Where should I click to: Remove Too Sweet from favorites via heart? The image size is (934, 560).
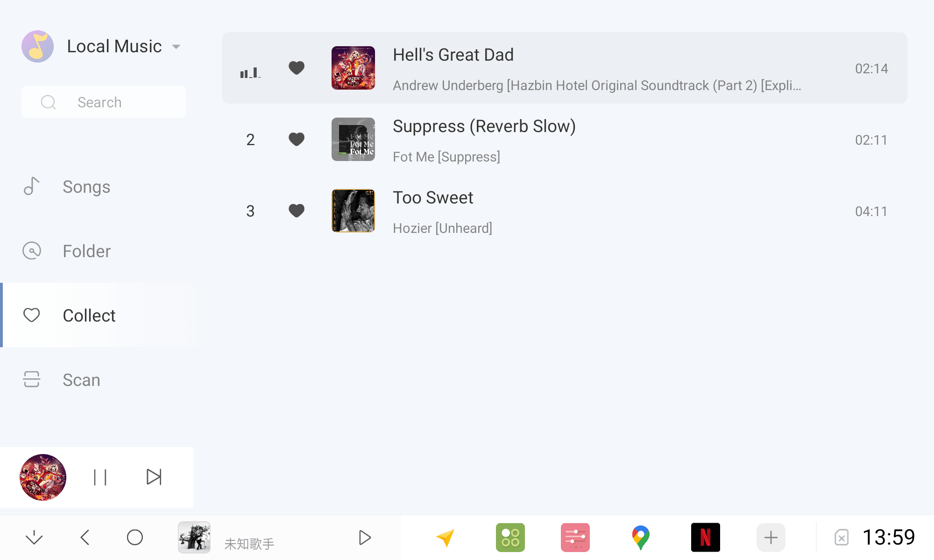tap(297, 211)
